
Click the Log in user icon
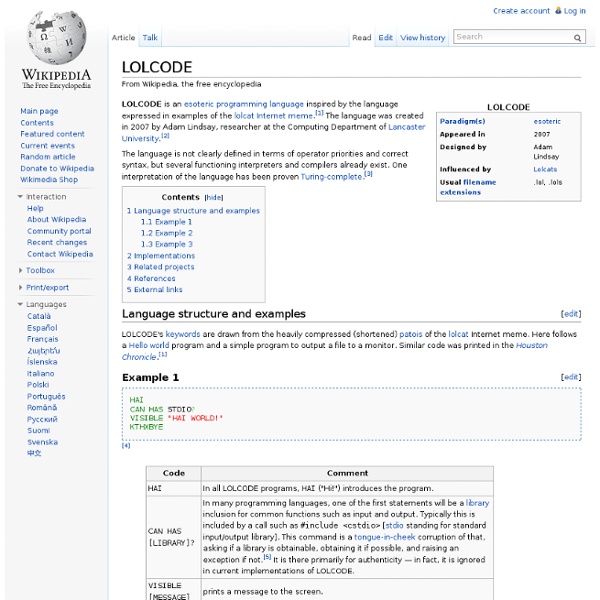pos(558,11)
